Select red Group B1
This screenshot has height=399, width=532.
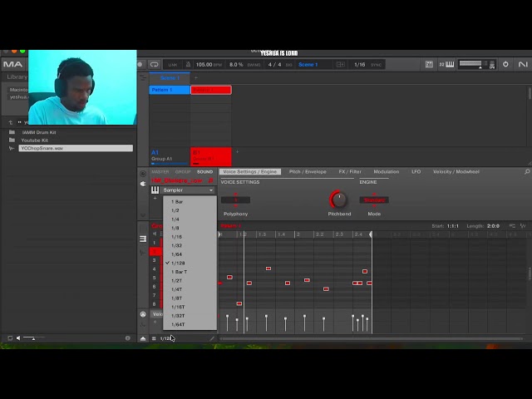(211, 156)
